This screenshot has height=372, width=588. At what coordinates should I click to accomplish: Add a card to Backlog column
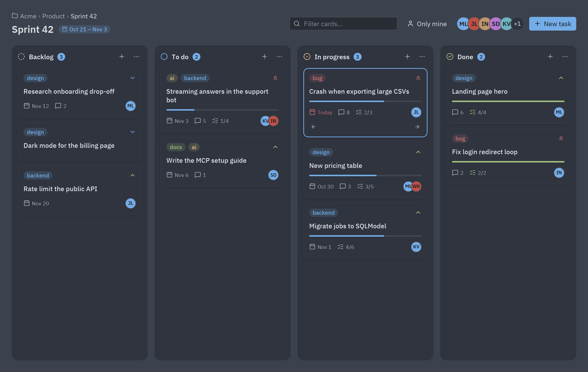click(x=122, y=57)
